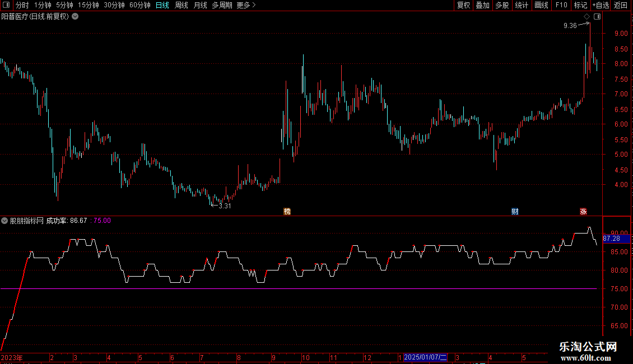The image size is (633, 364).
Task: Click the 成功率: 86.67 indicator value
Action: point(67,221)
